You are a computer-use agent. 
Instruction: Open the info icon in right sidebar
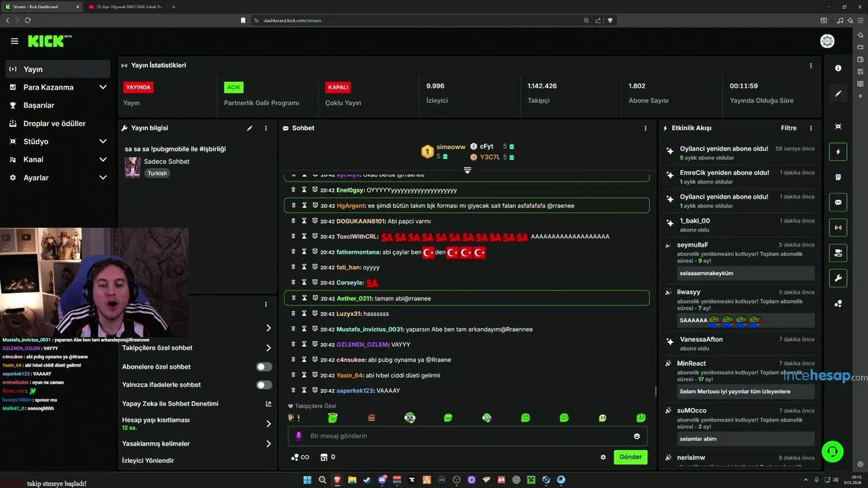[838, 68]
